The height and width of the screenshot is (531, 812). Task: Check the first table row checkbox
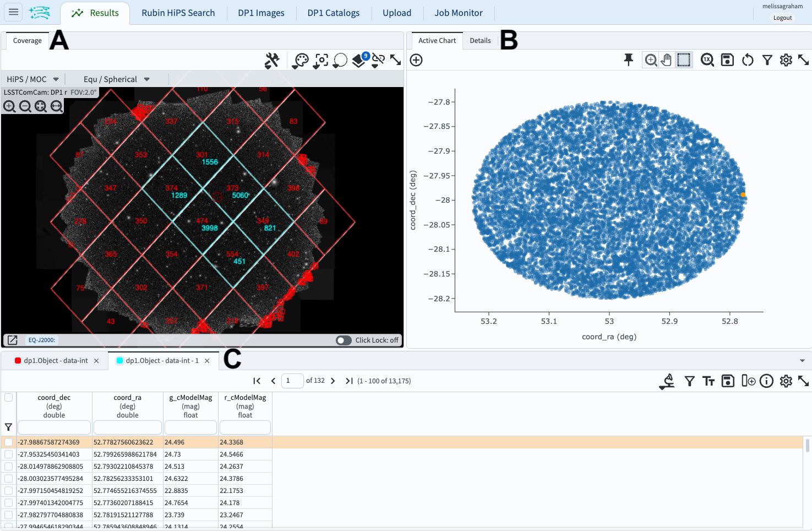(9, 442)
